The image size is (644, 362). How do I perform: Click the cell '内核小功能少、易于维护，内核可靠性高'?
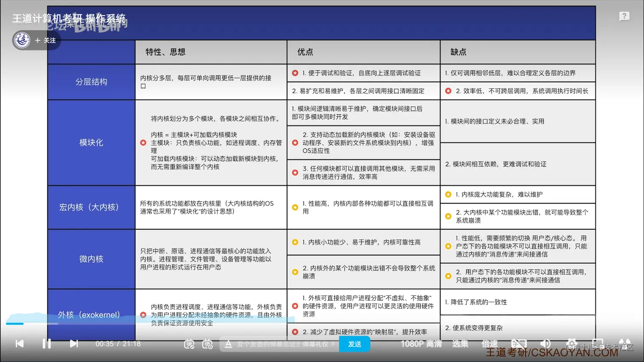pos(363,242)
